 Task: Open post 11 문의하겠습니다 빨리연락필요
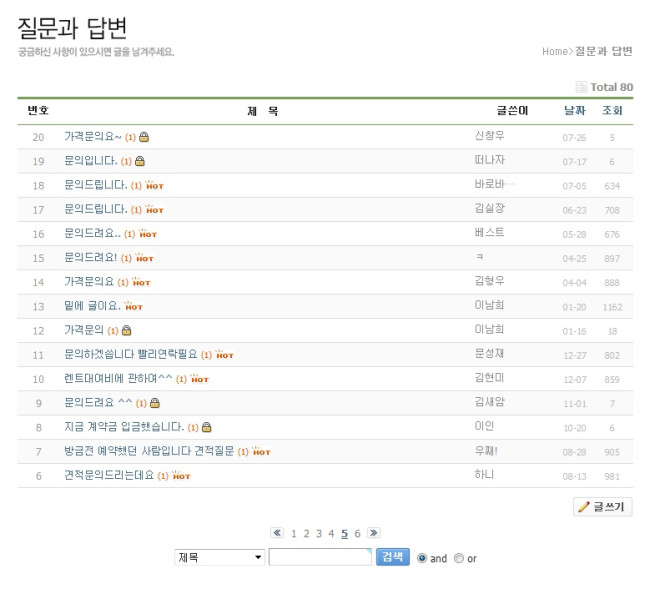click(130, 354)
